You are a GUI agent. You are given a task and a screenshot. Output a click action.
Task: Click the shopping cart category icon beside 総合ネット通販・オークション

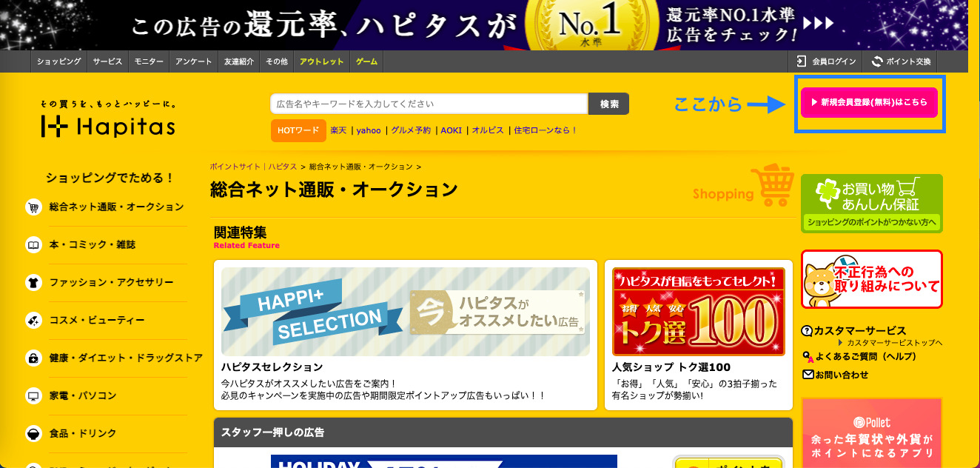tap(33, 207)
